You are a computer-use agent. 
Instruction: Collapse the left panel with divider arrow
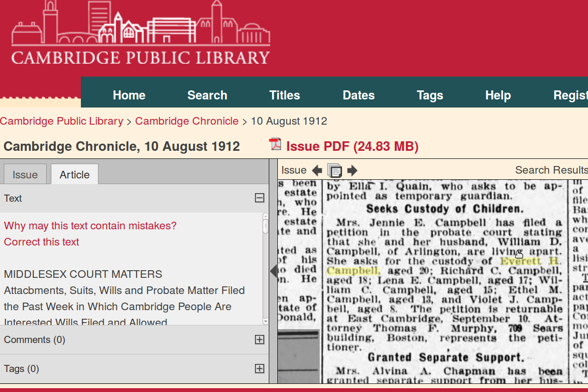pos(274,271)
